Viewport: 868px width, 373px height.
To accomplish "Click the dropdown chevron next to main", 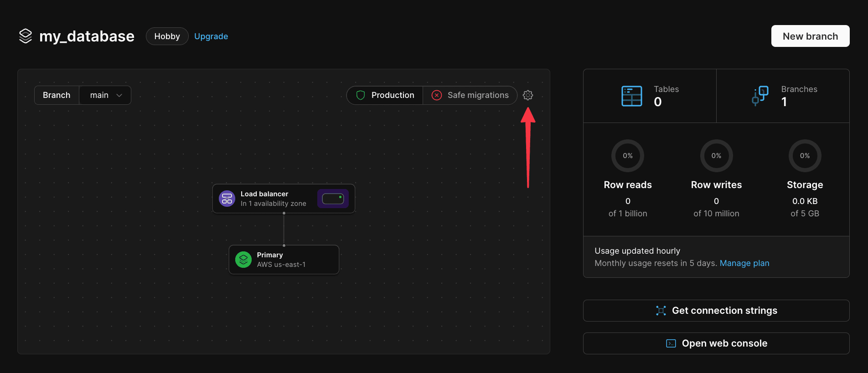I will 119,95.
